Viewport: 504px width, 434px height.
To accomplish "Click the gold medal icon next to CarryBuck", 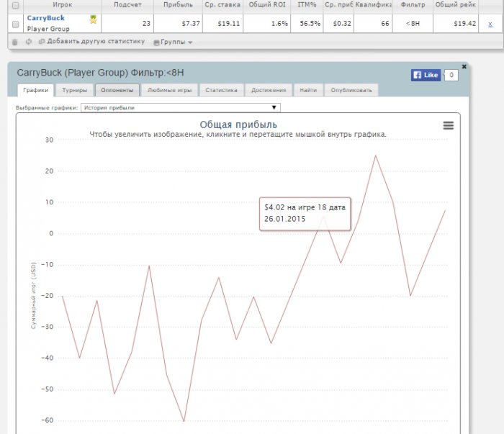I will click(93, 19).
